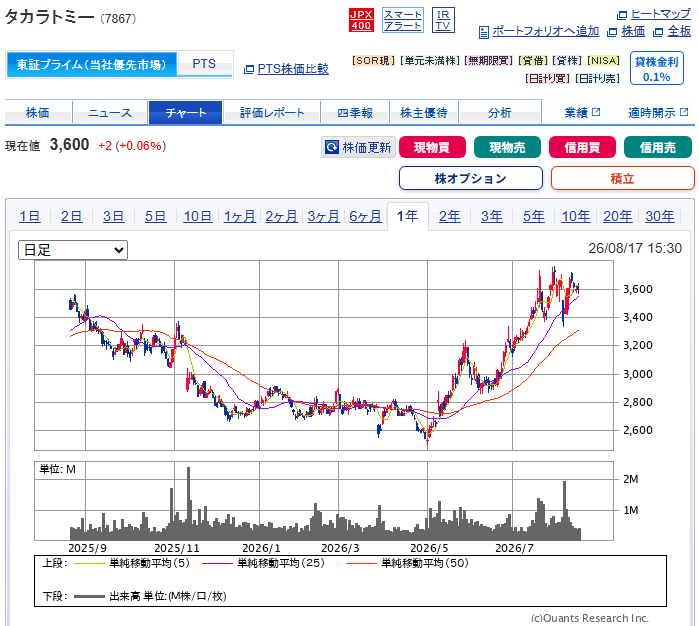Set chart period to 2日

pyautogui.click(x=71, y=216)
